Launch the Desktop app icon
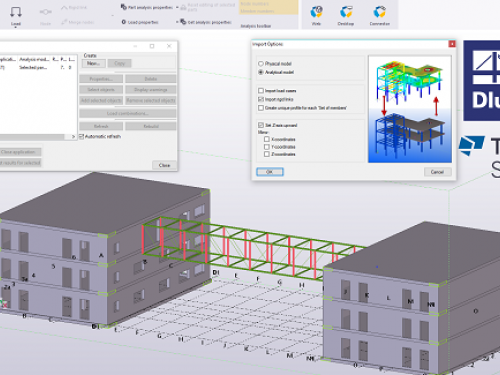The image size is (500, 375). (346, 15)
